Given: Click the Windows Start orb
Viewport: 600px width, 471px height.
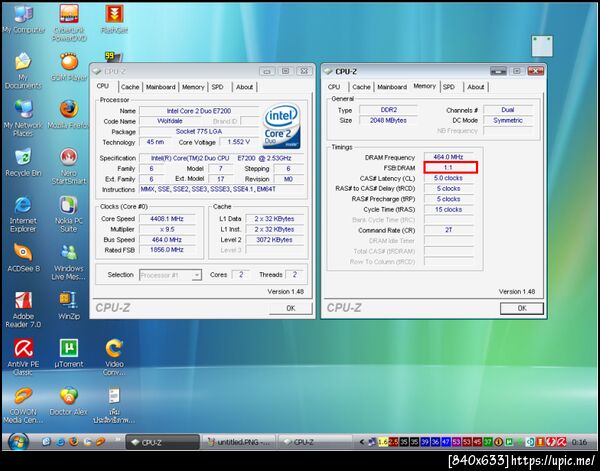Looking at the screenshot, I should coord(18,442).
